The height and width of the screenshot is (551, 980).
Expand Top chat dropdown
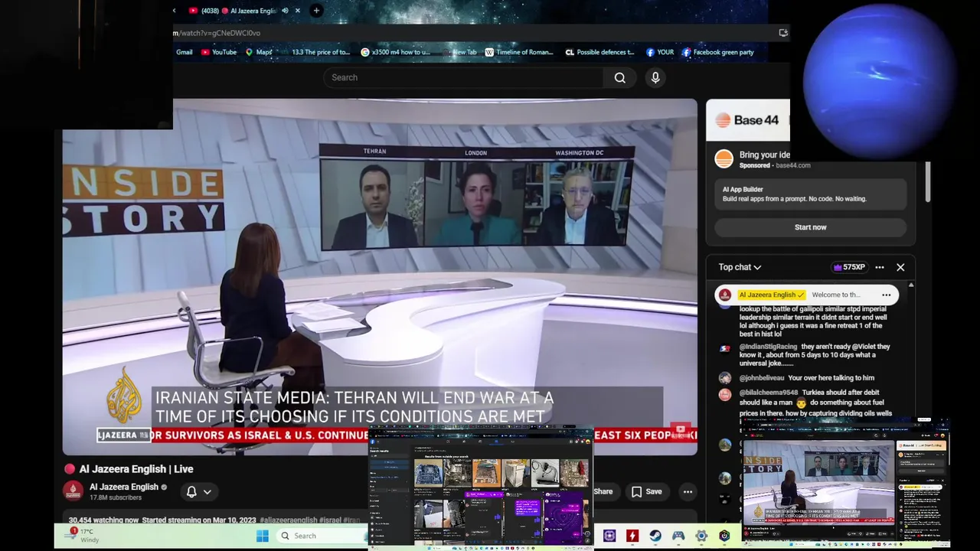[740, 267]
